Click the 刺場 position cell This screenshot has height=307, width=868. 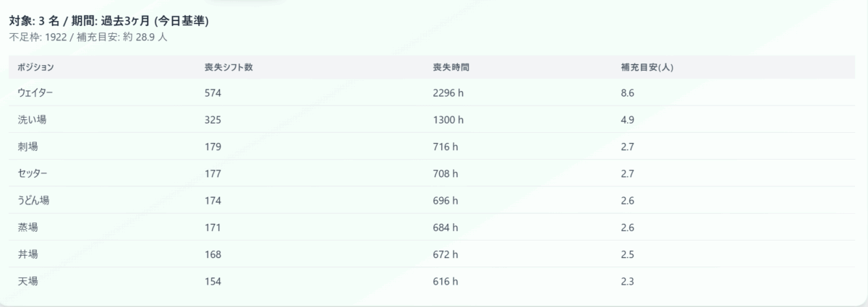(27, 147)
